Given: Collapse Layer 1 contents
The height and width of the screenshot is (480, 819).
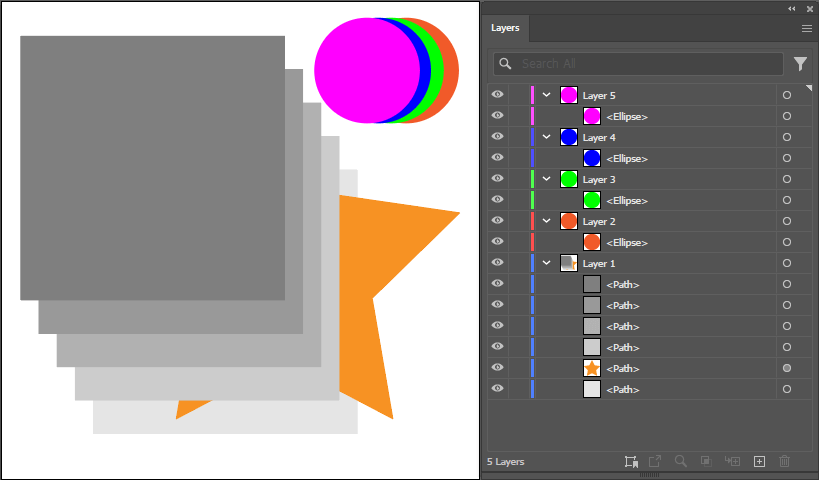Looking at the screenshot, I should coord(547,263).
